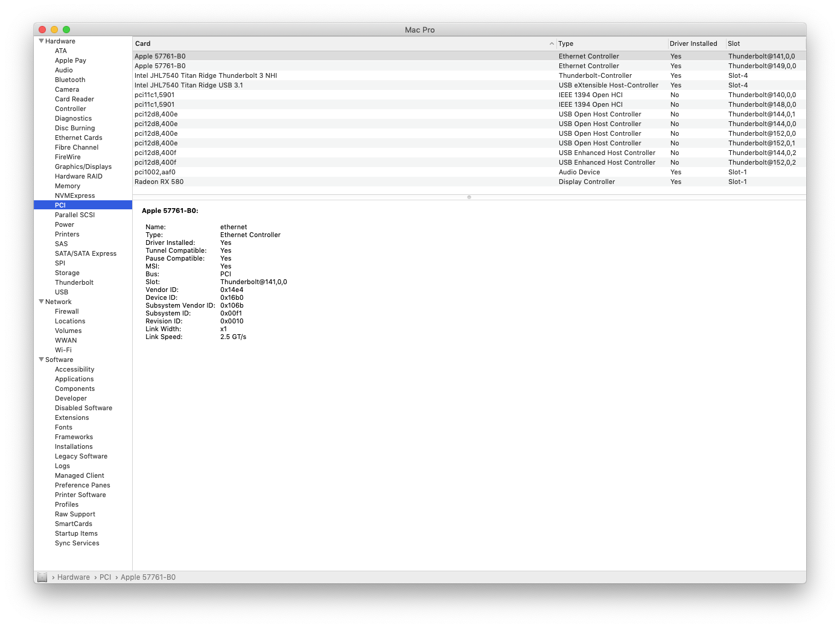Screen dimensions: 840x628
Task: Select pci12d8,400e row at Thunderbolt@144,0,1
Action: pyautogui.click(x=469, y=114)
